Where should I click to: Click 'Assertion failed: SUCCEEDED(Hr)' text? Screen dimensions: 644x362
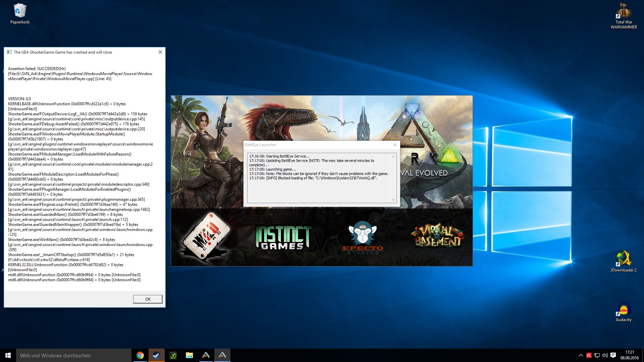pyautogui.click(x=37, y=69)
